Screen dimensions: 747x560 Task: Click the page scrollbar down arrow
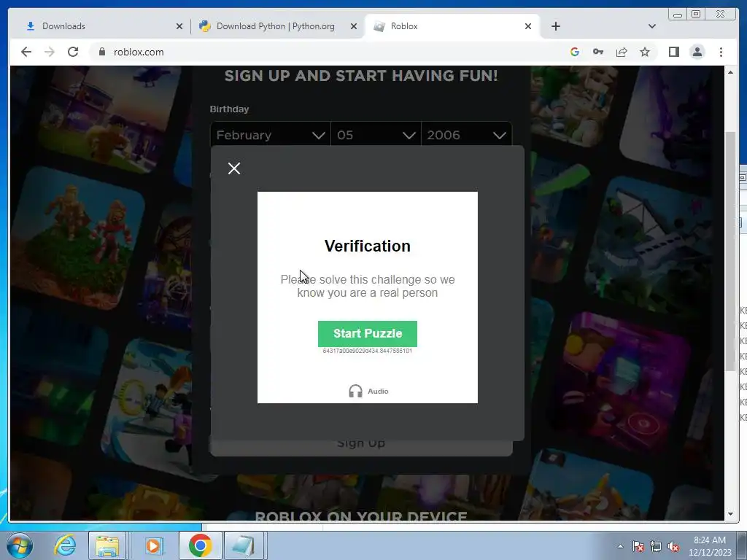[730, 514]
